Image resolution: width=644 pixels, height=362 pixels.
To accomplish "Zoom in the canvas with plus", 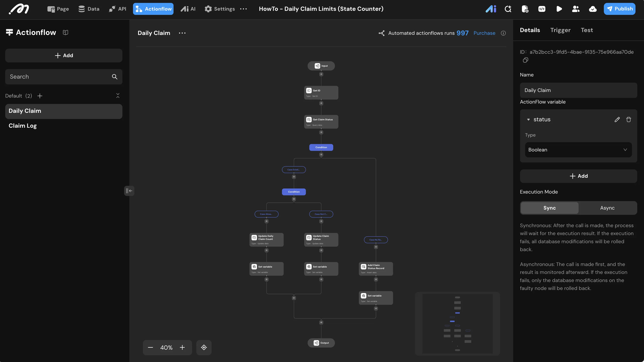I will coord(182,348).
